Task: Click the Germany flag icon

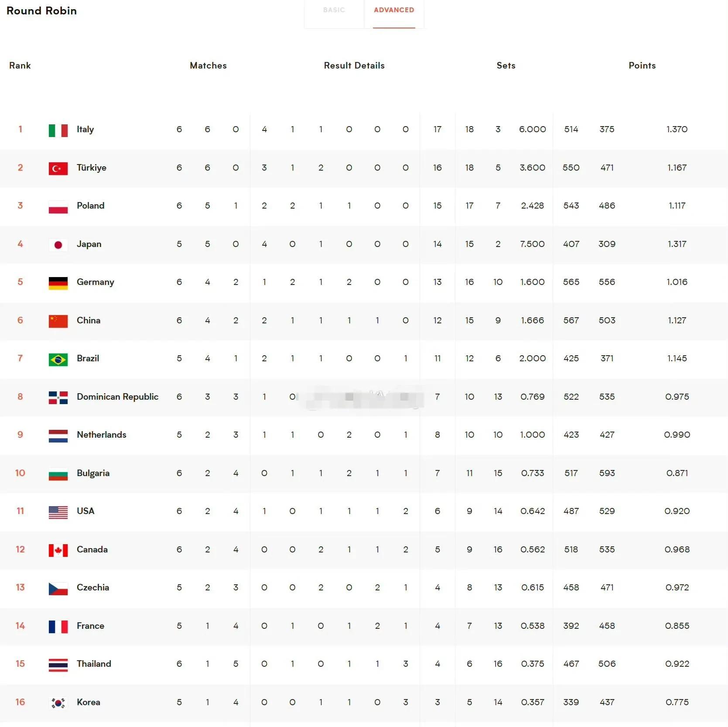Action: [58, 283]
